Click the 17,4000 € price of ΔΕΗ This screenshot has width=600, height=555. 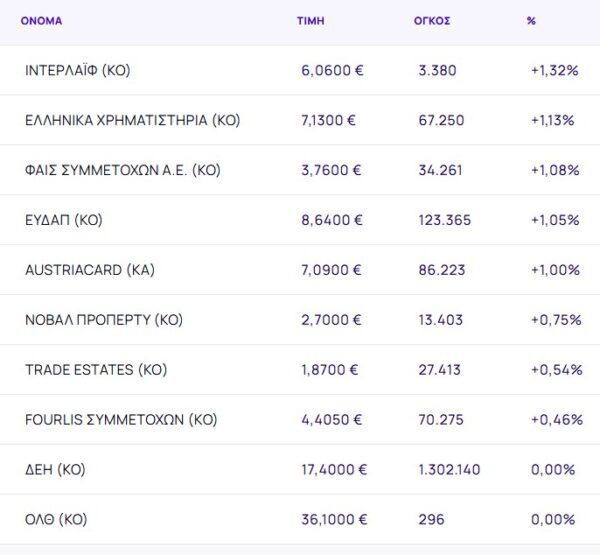coord(334,470)
